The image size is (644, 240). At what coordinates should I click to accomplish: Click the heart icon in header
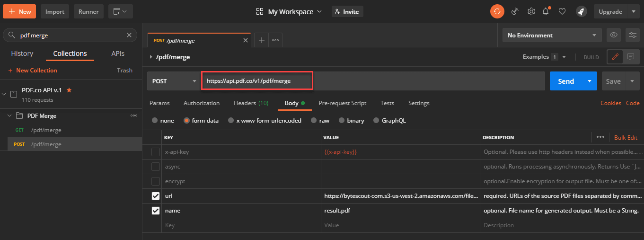(562, 11)
